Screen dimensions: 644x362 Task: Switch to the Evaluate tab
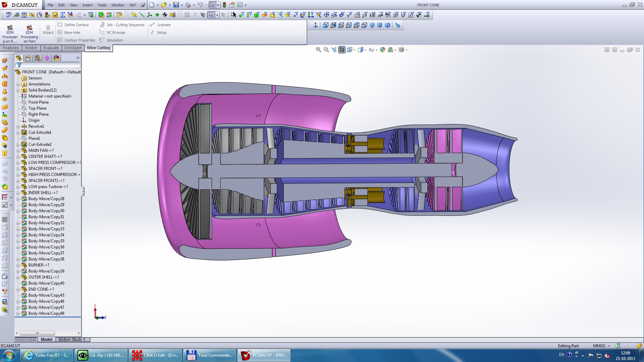[51, 48]
